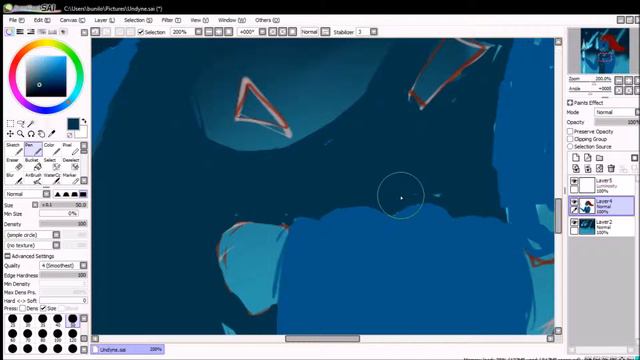This screenshot has height=360, width=640.
Task: Choose the Pen brush tool
Action: coord(33,149)
